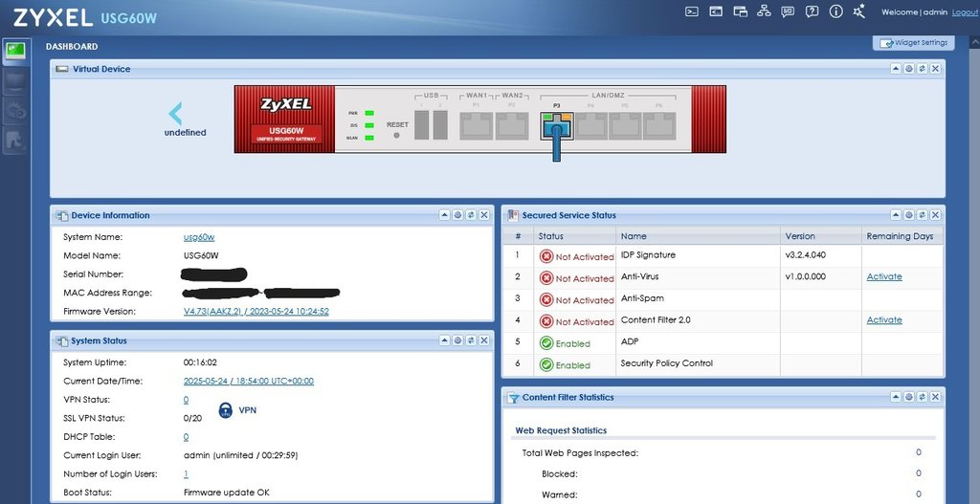Click the DHCP Table count link

click(187, 437)
